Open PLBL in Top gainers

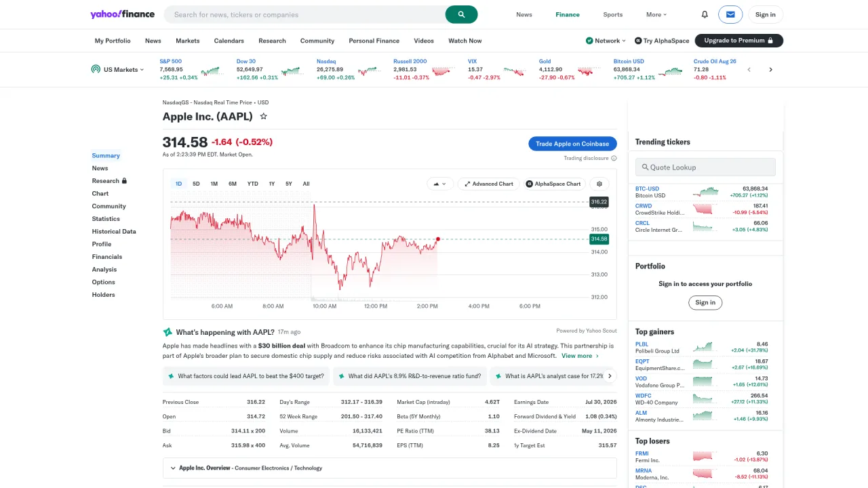point(642,344)
